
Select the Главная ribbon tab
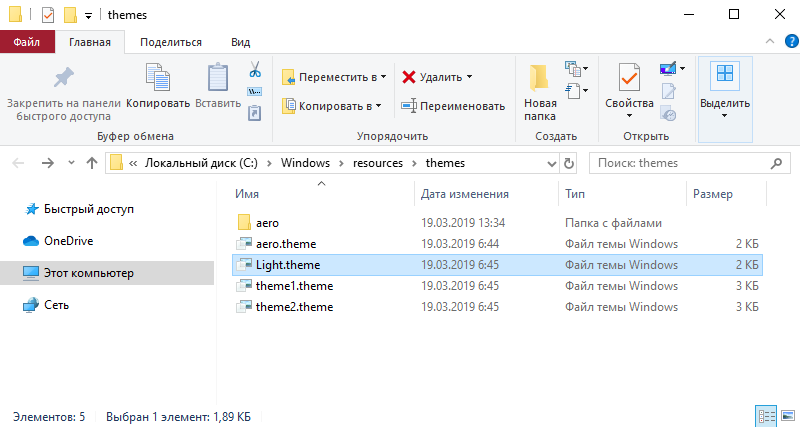(90, 42)
